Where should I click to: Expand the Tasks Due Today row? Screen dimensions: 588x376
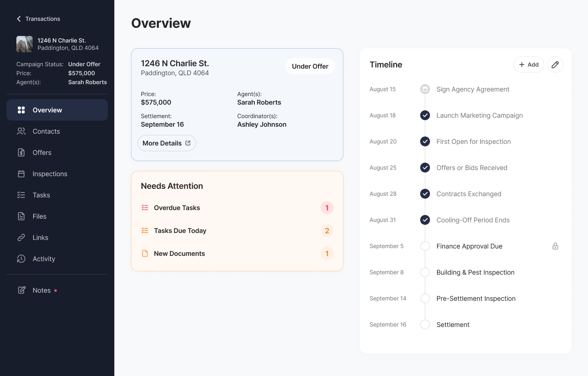[237, 231]
